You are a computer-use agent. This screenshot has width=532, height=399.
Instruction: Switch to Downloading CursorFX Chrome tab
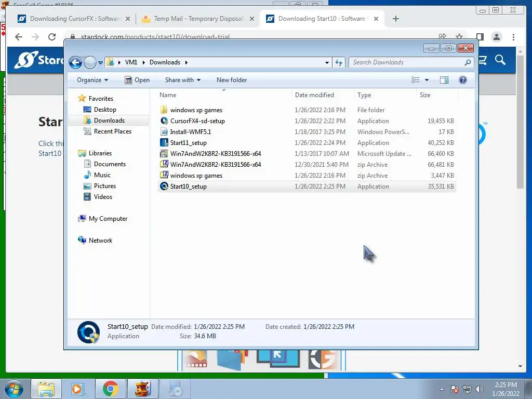coord(74,19)
